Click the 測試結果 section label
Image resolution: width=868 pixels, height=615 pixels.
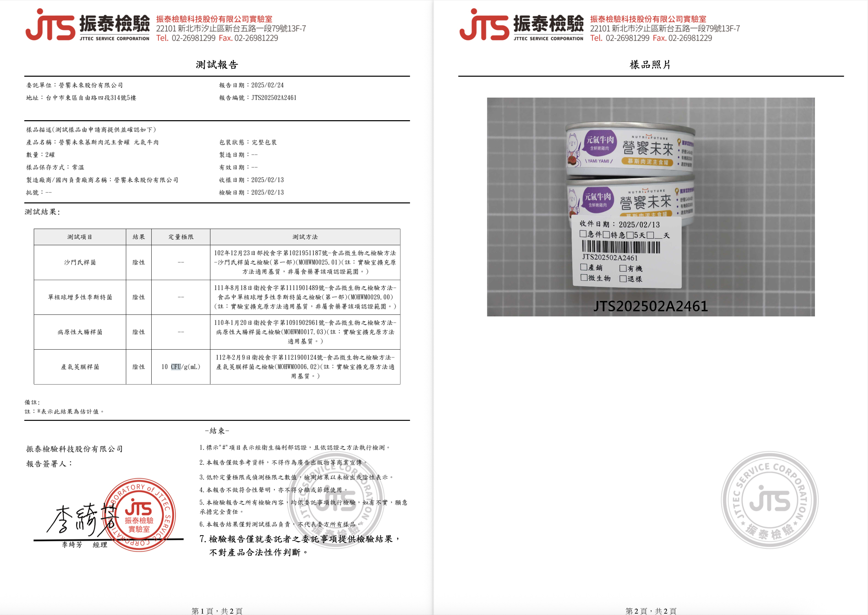tap(42, 212)
